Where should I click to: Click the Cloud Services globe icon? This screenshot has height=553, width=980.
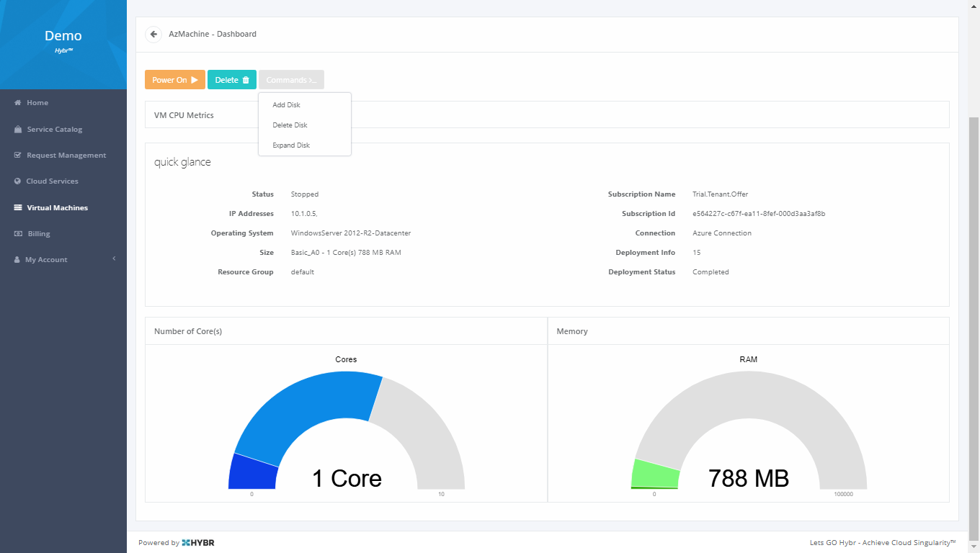[x=18, y=181]
